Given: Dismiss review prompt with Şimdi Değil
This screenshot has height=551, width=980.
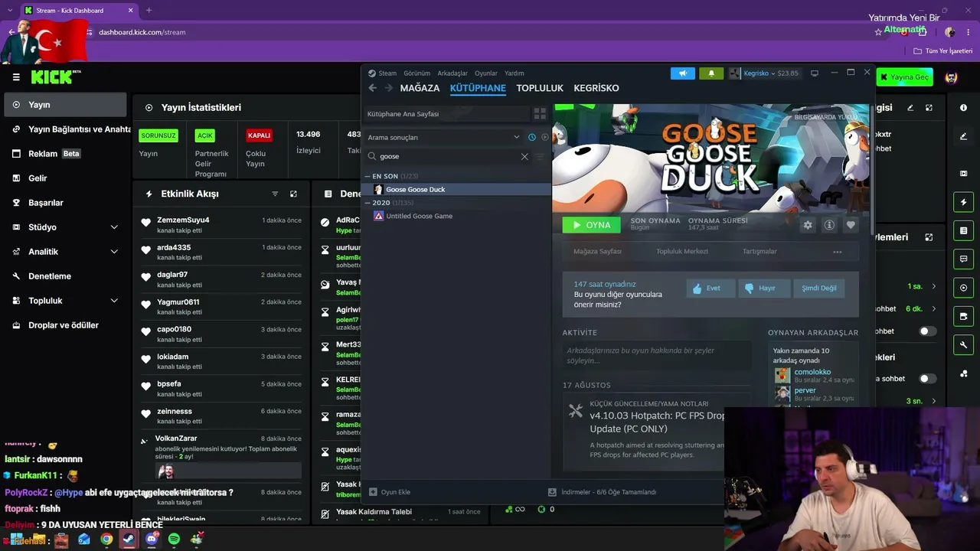Looking at the screenshot, I should pos(818,289).
